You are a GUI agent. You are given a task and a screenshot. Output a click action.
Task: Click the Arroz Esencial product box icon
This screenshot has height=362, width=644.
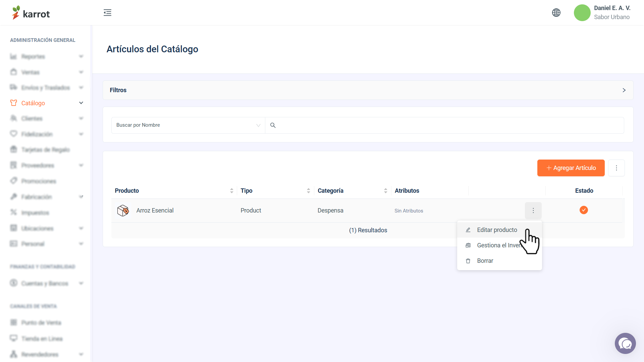[x=123, y=210]
